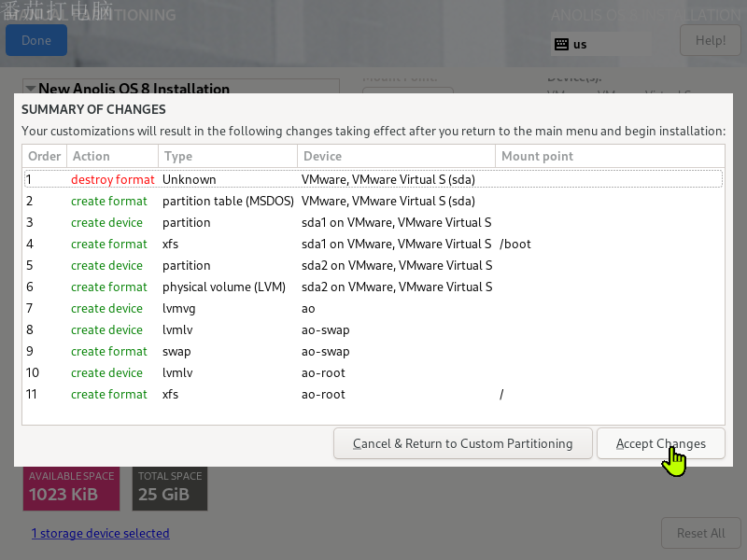
Task: Open the 1 storage device selected link
Action: [100, 534]
